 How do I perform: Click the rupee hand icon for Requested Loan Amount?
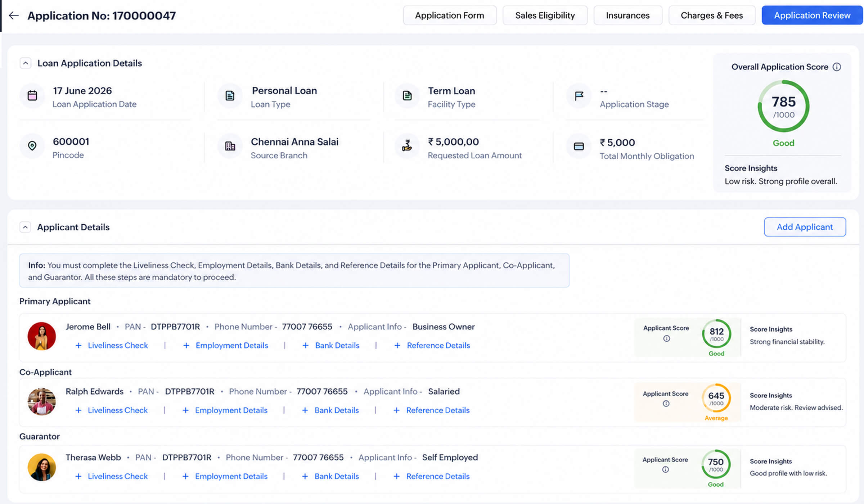[x=407, y=145]
